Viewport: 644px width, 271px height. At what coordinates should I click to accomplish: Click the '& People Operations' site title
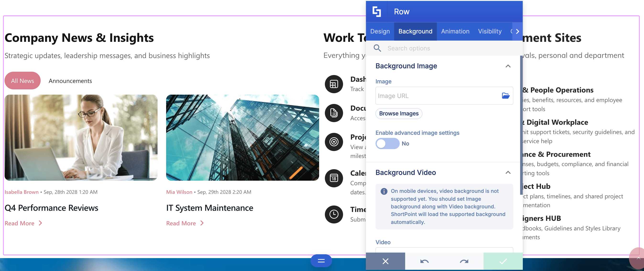tap(558, 90)
